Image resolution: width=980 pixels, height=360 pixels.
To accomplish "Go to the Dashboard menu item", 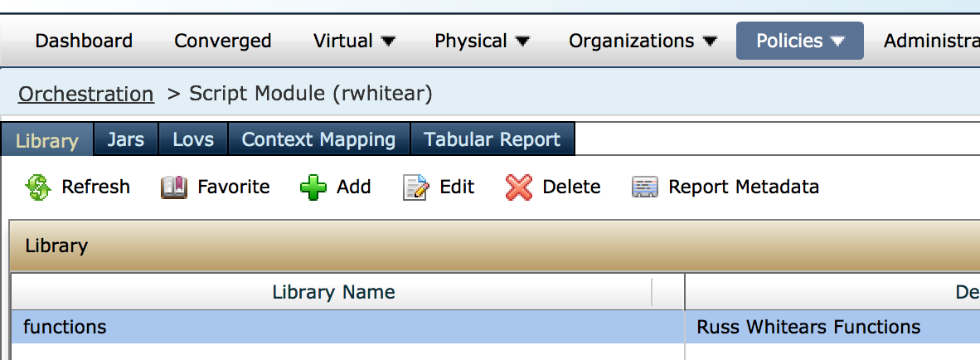I will point(84,41).
